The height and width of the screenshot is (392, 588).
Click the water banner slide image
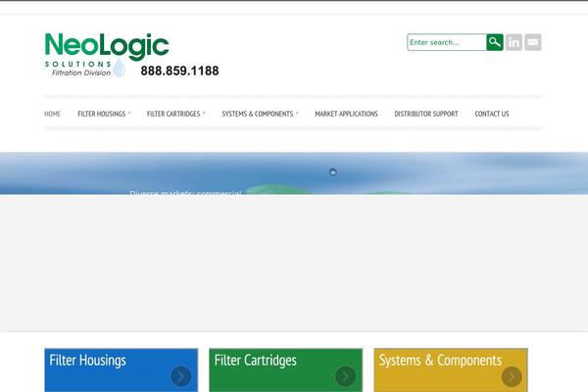(294, 173)
